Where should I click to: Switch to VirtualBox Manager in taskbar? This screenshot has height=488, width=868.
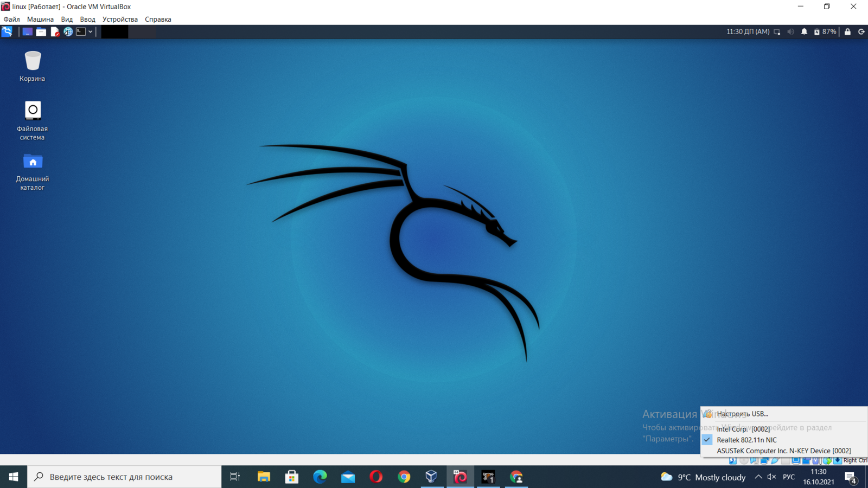click(432, 477)
